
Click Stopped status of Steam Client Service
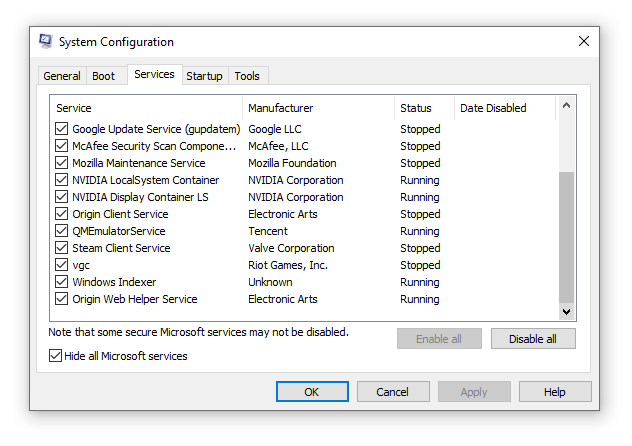(x=420, y=248)
